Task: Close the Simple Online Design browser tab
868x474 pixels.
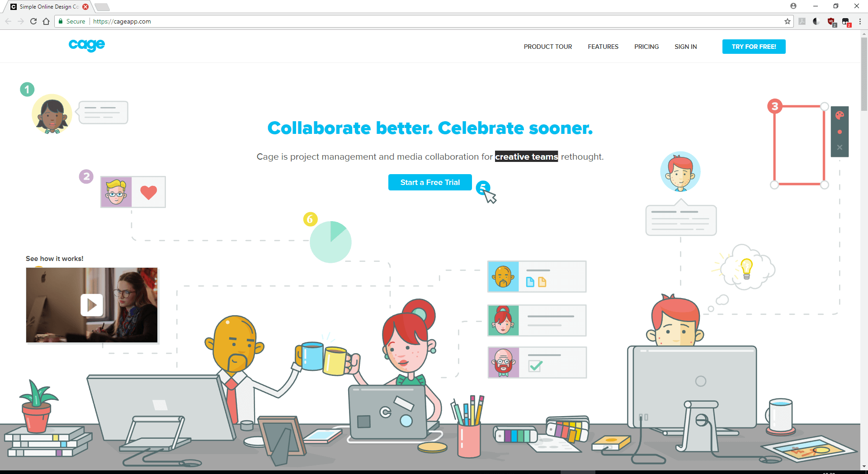Action: 85,7
